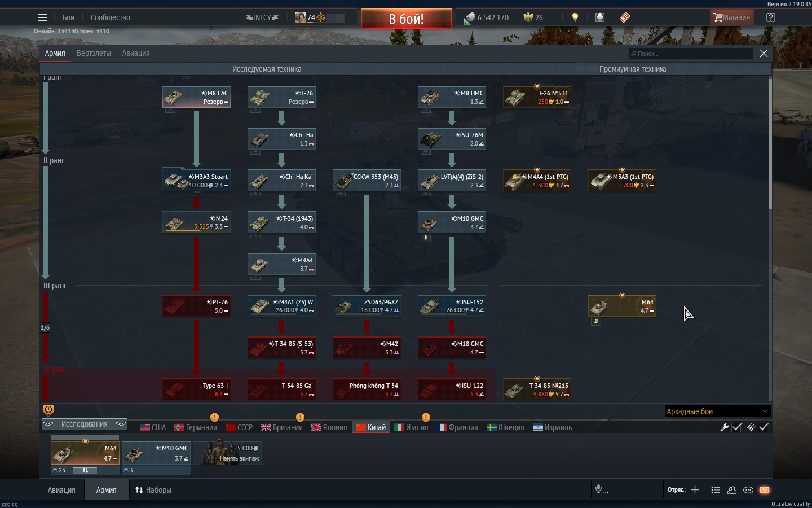This screenshot has height=508, width=812.
Task: Open the Сообщество menu
Action: [x=111, y=17]
